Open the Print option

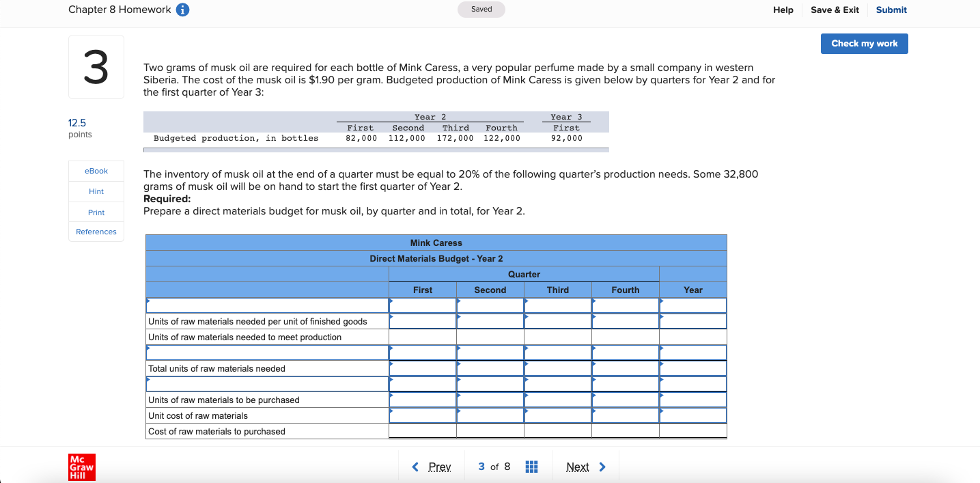pos(96,212)
